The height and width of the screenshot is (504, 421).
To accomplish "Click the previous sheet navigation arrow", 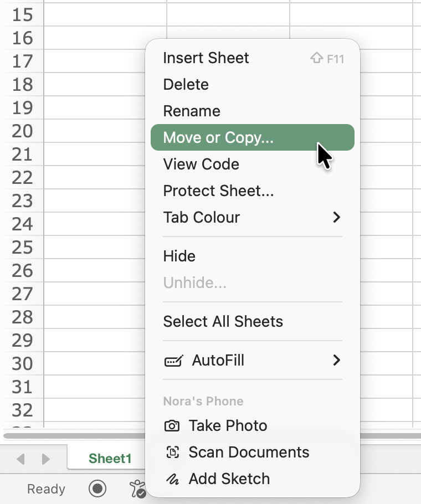I will coord(21,459).
